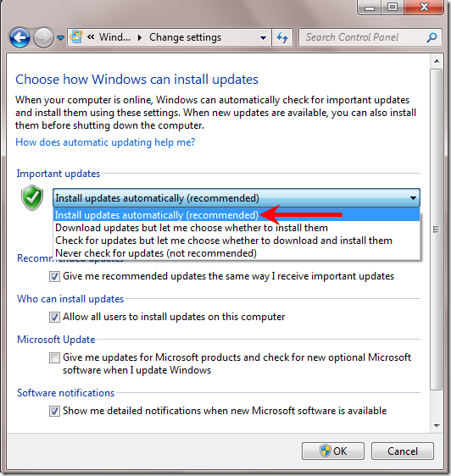
Task: Go back with the blue Back arrow
Action: point(19,37)
